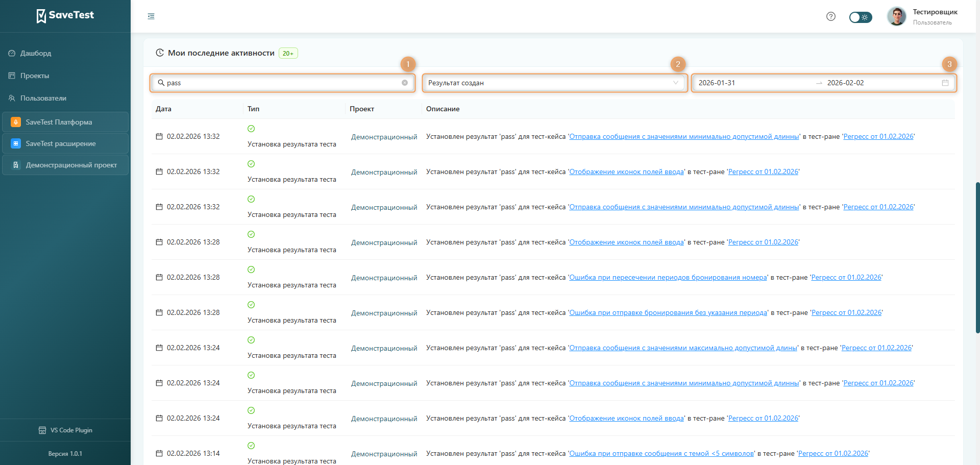Viewport: 980px width, 465px height.
Task: Open help via the question mark icon
Action: coord(830,16)
